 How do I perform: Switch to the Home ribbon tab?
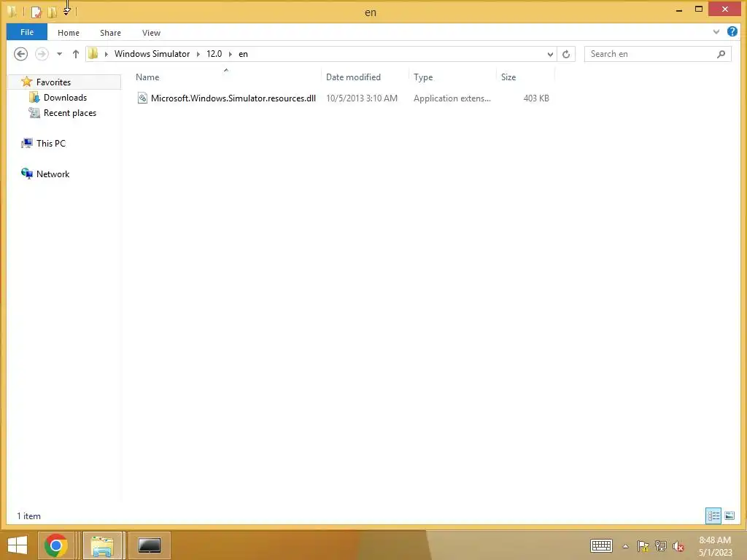[x=68, y=32]
